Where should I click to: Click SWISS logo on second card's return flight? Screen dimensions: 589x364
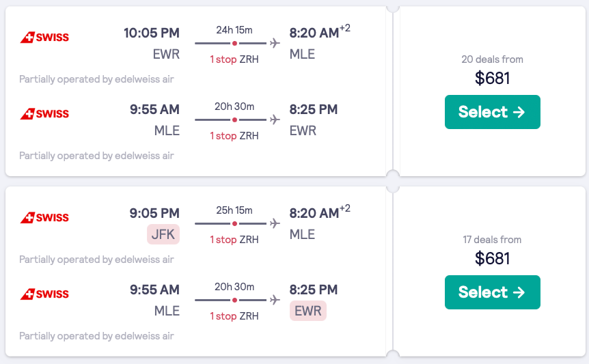[x=44, y=294]
